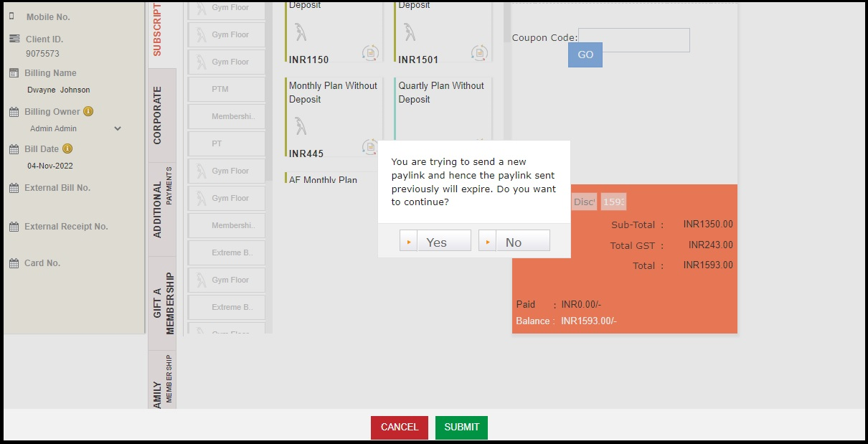Click the Balance amount INR1593.00/-

[589, 321]
